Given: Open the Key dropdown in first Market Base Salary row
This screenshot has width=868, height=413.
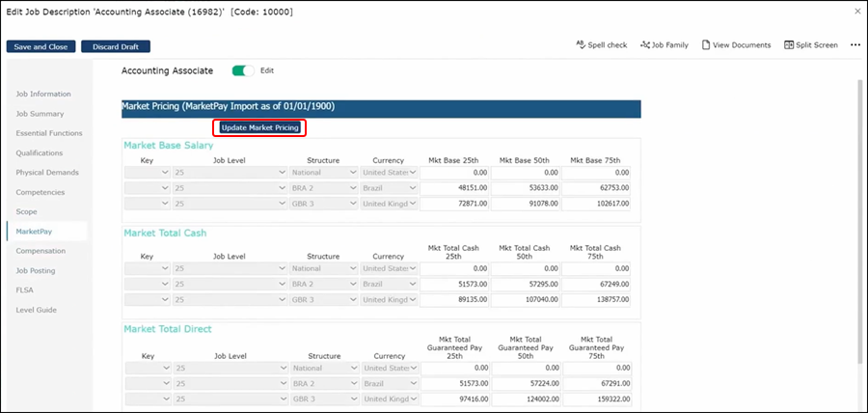Looking at the screenshot, I should tap(148, 173).
